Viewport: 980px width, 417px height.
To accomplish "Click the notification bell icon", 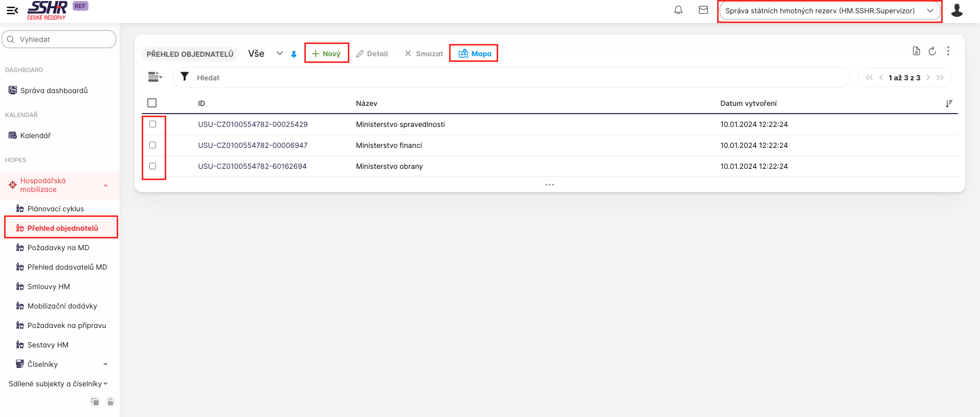I will click(678, 10).
